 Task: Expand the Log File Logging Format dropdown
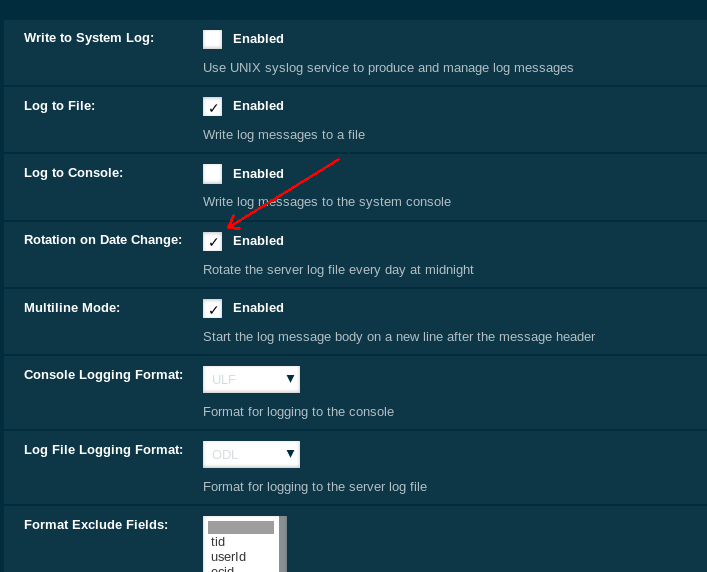tap(251, 454)
